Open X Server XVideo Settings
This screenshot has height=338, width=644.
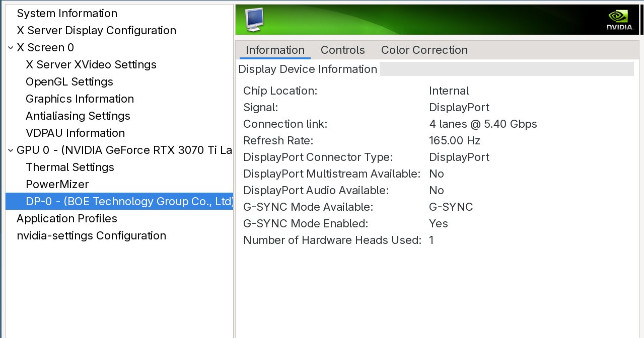click(91, 65)
